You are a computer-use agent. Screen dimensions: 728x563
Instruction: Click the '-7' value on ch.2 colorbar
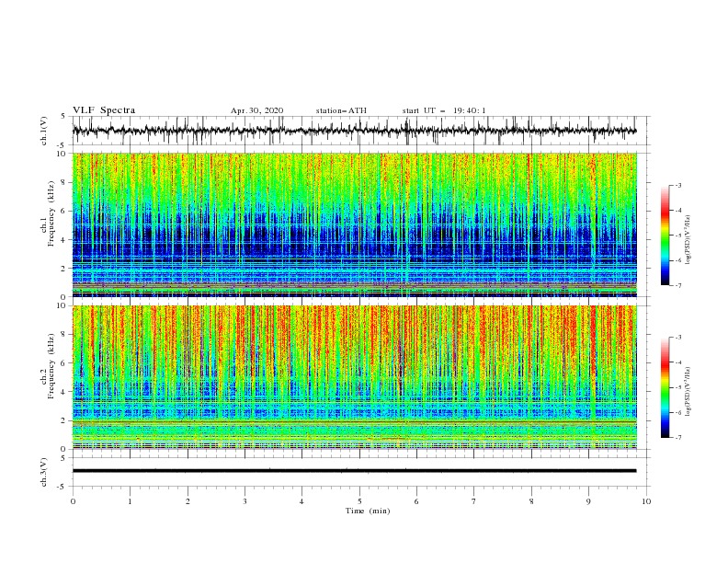click(677, 437)
